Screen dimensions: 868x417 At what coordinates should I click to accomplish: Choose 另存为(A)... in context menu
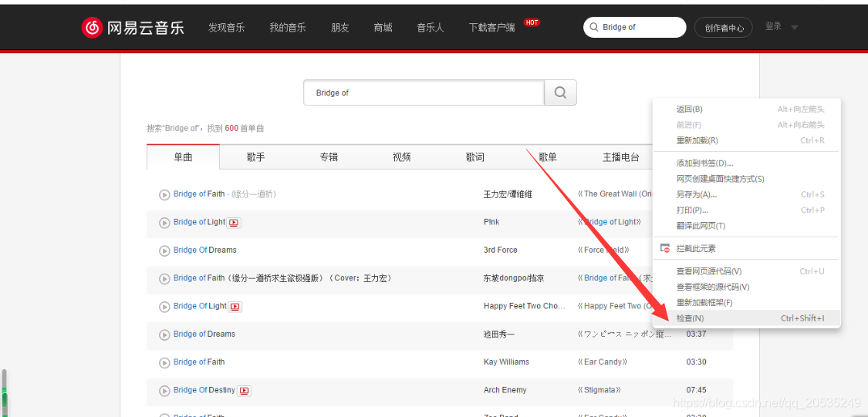pyautogui.click(x=746, y=195)
